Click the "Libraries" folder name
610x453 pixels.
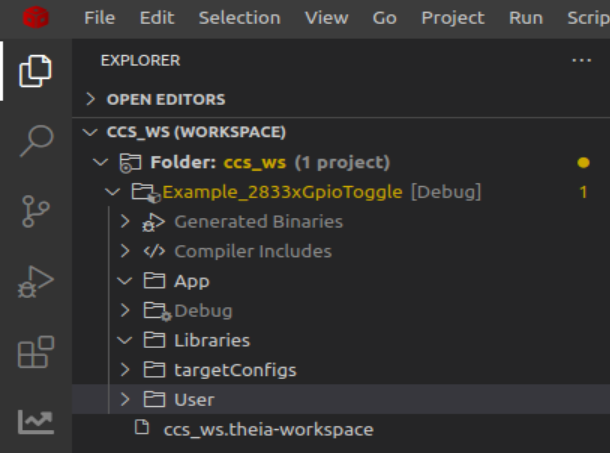(x=212, y=340)
